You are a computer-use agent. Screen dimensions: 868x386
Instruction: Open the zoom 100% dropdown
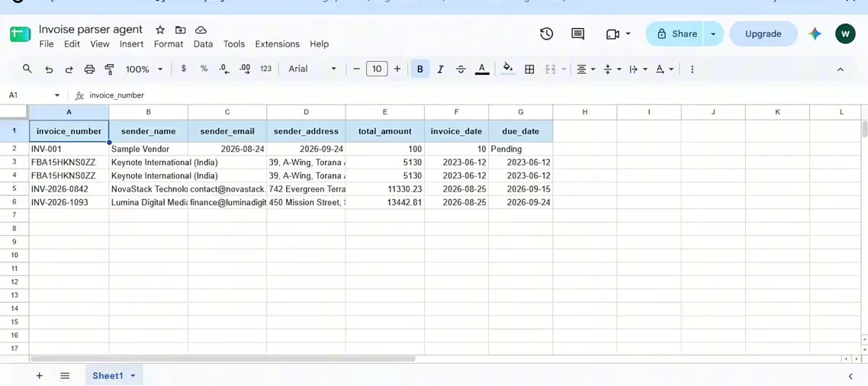point(144,69)
